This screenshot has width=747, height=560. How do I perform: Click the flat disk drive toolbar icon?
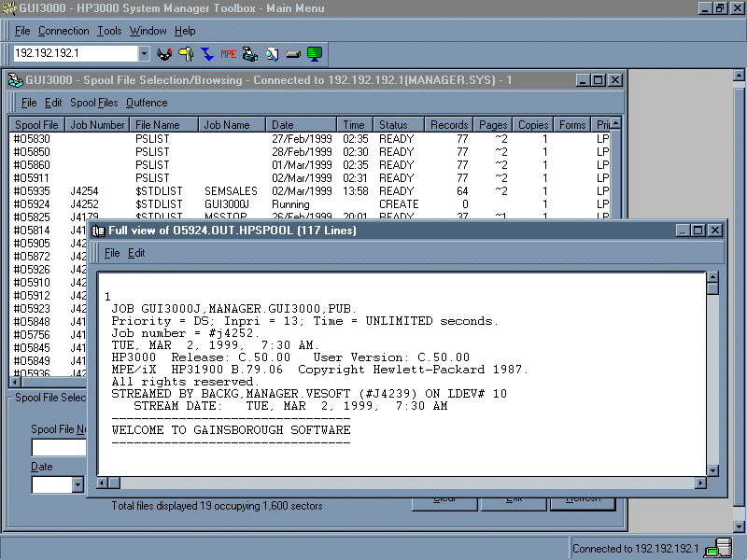click(293, 54)
